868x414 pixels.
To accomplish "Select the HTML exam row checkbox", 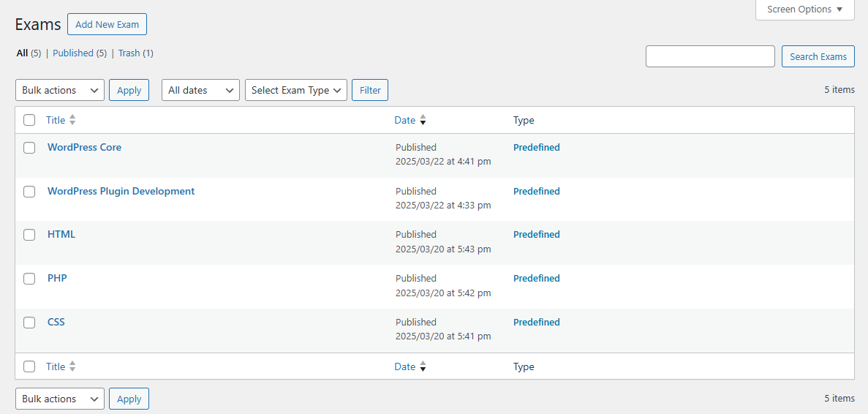I will click(x=29, y=235).
